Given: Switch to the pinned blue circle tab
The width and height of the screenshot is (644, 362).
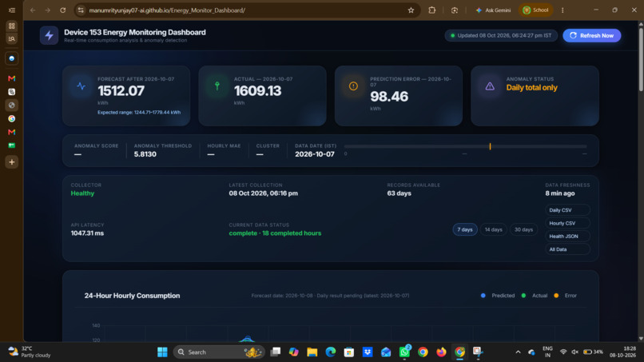Looking at the screenshot, I should (11, 59).
